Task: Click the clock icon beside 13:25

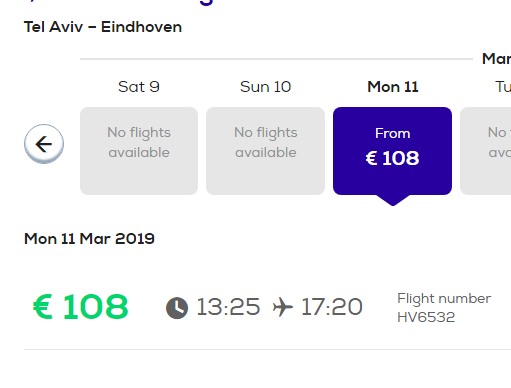Action: tap(177, 308)
